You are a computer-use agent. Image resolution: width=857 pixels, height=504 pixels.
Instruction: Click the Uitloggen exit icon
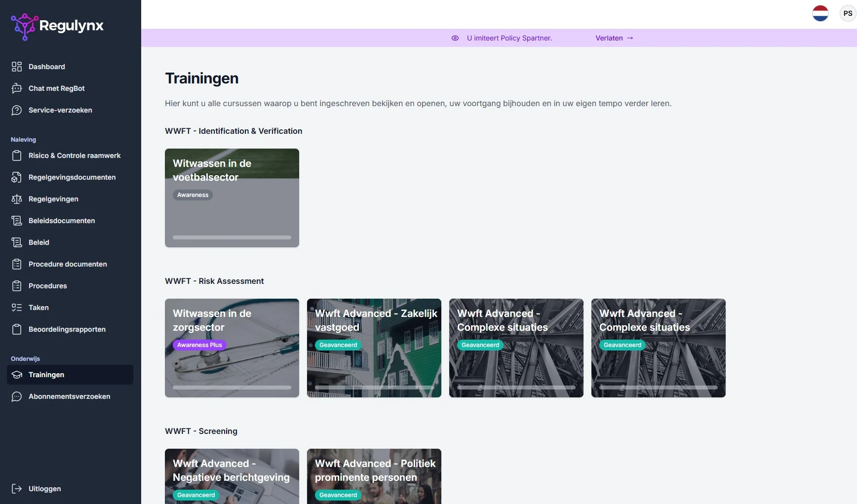click(17, 489)
